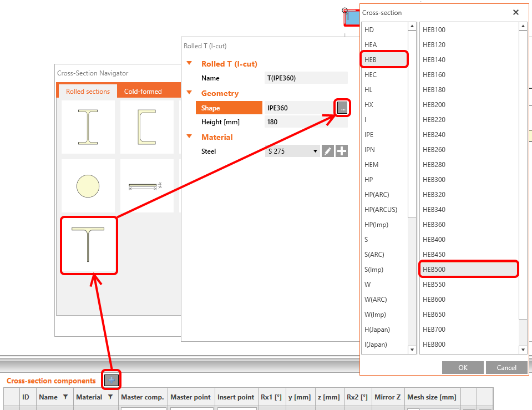Edit the steel material with pencil icon

pos(328,151)
